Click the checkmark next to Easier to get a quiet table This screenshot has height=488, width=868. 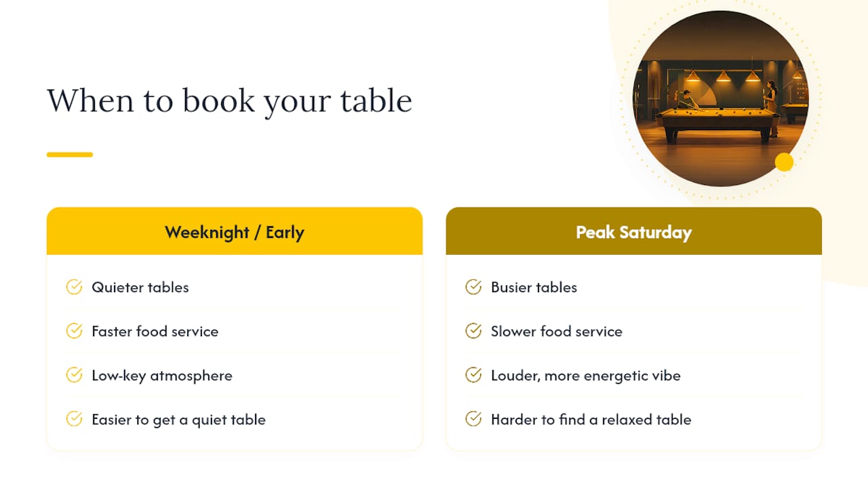click(74, 420)
